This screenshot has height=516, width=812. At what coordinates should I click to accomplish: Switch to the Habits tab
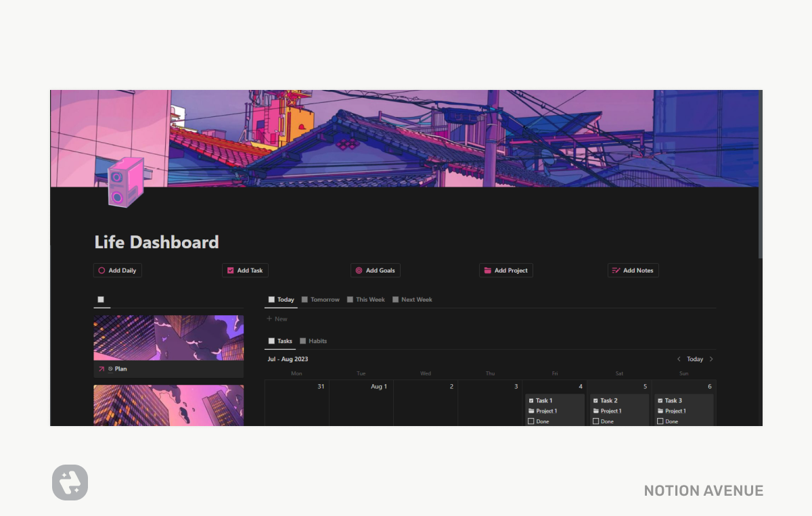pos(313,340)
